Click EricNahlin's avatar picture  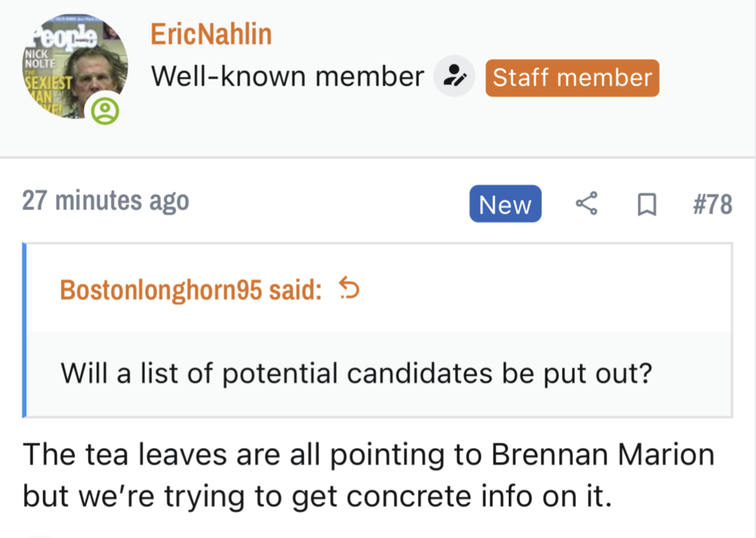pos(76,66)
